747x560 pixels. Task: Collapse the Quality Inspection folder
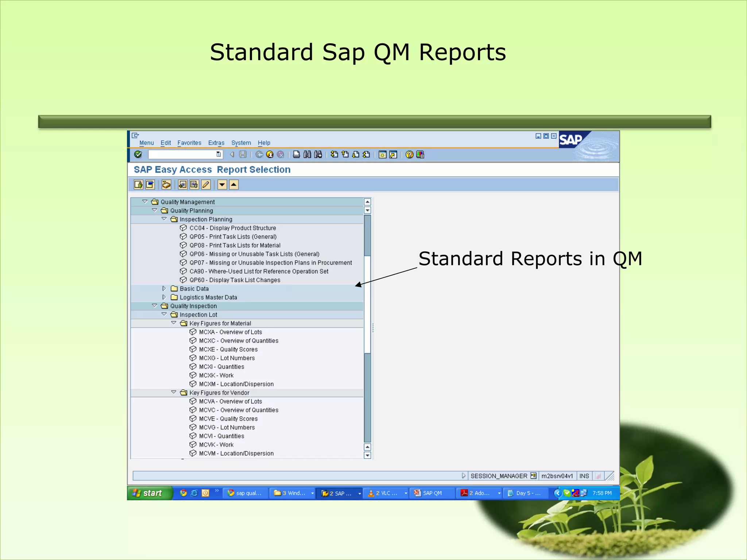pos(154,306)
